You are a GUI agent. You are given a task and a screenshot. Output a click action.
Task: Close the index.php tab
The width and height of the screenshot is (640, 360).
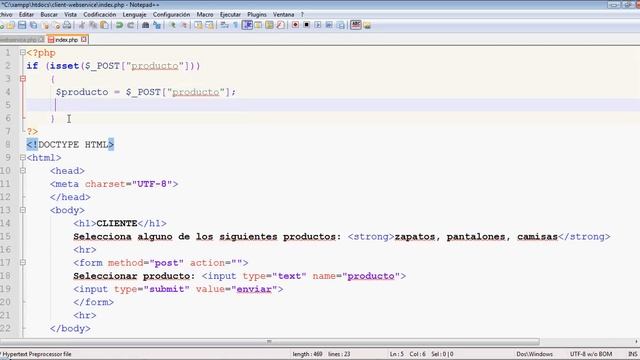click(x=84, y=39)
